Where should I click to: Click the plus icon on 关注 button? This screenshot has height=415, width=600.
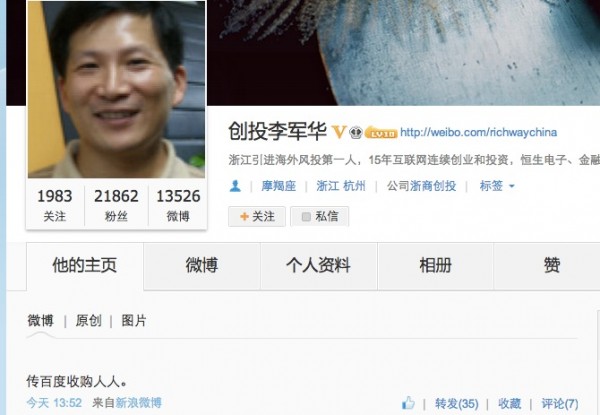point(244,216)
